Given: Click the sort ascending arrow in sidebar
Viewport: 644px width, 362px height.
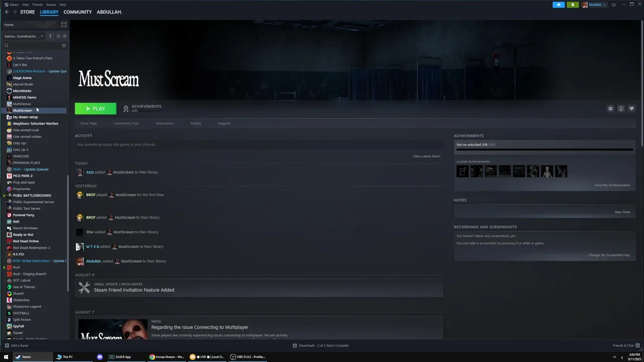Looking at the screenshot, I should tap(50, 36).
